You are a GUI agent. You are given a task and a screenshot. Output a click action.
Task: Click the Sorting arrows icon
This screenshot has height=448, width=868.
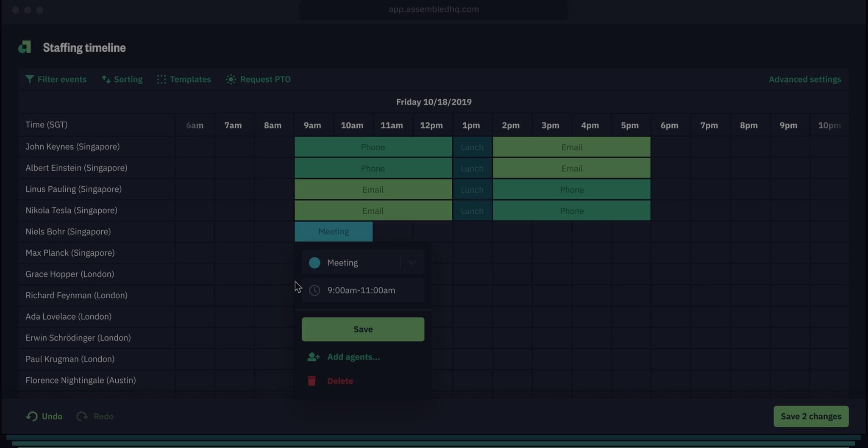(x=106, y=79)
